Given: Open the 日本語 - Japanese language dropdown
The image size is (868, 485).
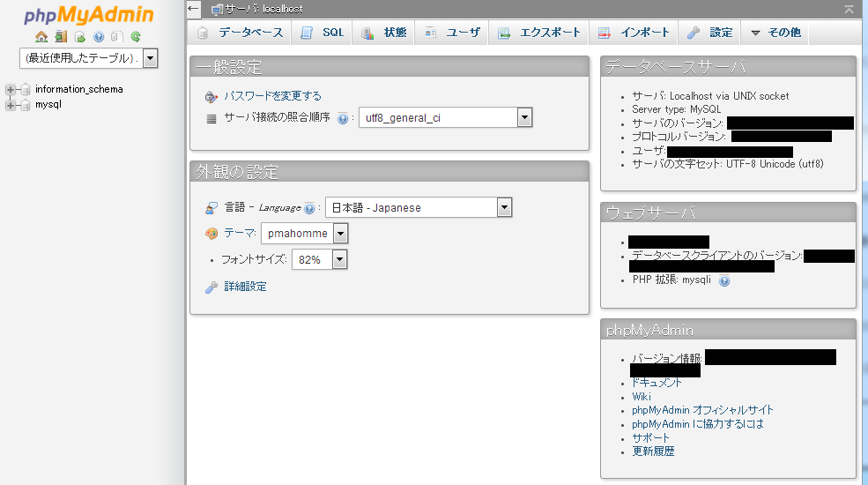Looking at the screenshot, I should click(419, 207).
